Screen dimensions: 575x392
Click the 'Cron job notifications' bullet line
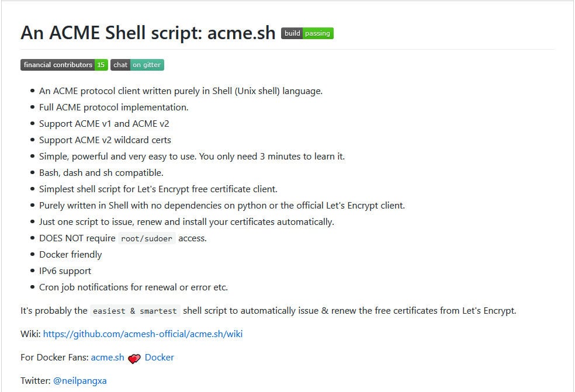tap(133, 287)
